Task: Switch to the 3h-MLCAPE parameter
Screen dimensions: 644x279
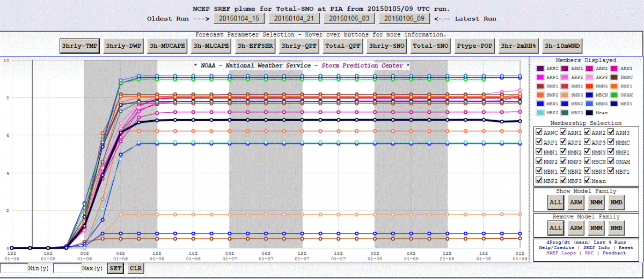Action: (x=211, y=46)
